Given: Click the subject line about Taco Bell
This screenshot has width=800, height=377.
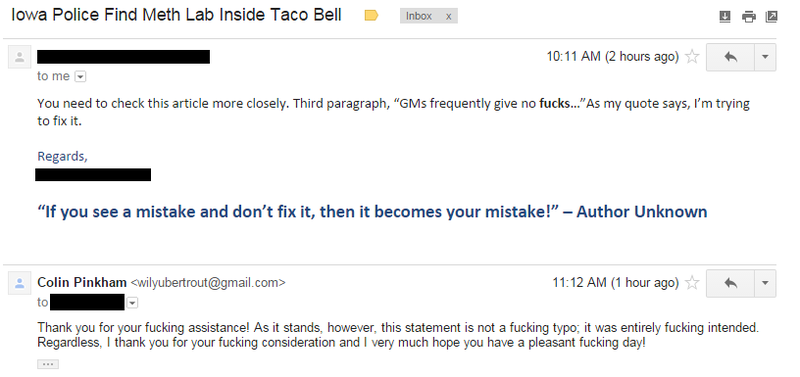Looking at the screenshot, I should pyautogui.click(x=177, y=15).
